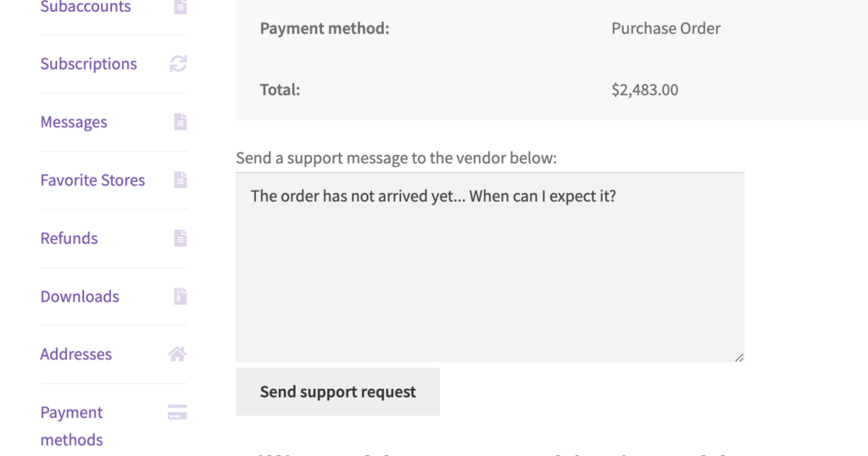
Task: Select Payment methods link
Action: click(71, 425)
